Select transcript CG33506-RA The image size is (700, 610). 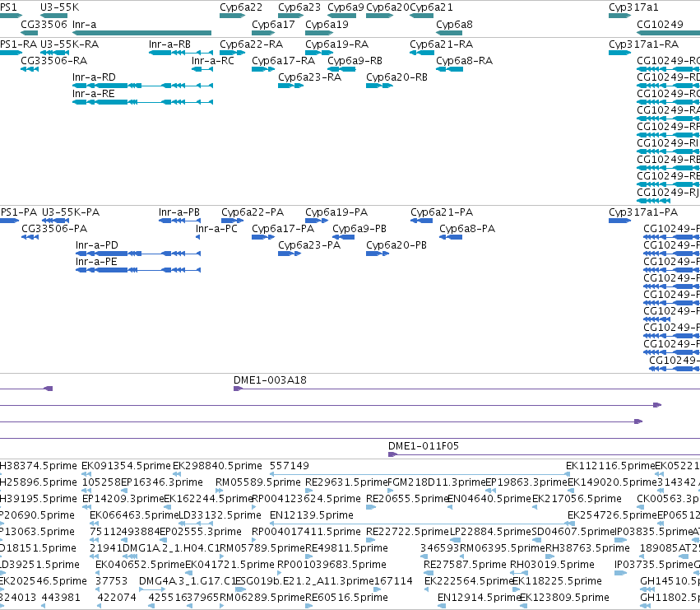tap(53, 61)
